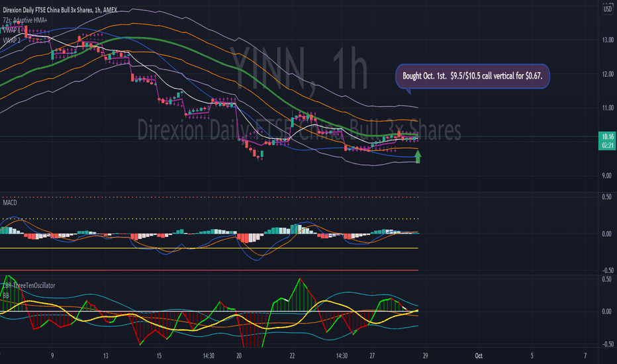The height and width of the screenshot is (364, 617).
Task: Click the 13.00 price axis level
Action: [608, 40]
